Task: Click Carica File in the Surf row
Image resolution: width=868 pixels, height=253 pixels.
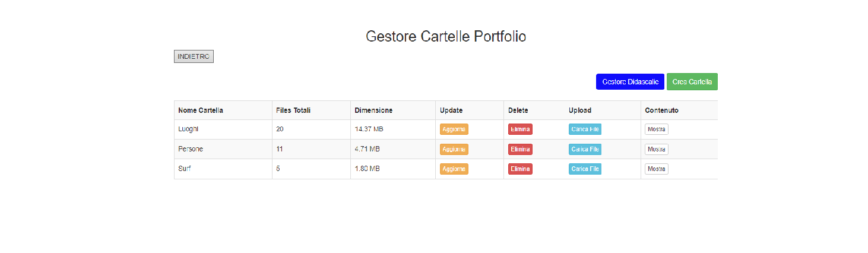Action: tap(585, 169)
